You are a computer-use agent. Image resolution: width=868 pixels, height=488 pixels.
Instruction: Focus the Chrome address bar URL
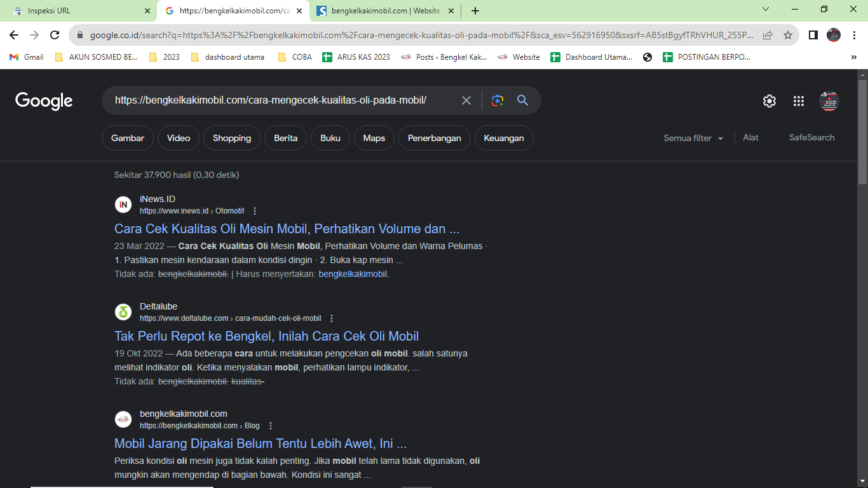422,35
